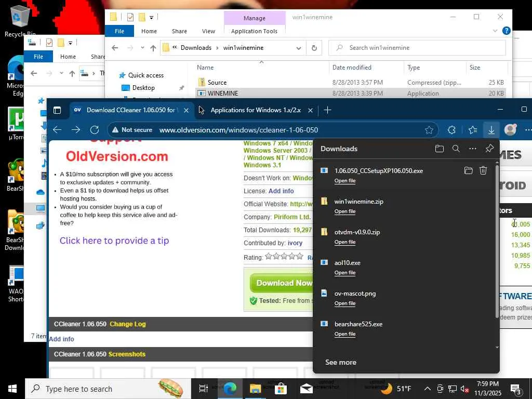
Task: Click the Not secure warning icon
Action: (x=115, y=130)
